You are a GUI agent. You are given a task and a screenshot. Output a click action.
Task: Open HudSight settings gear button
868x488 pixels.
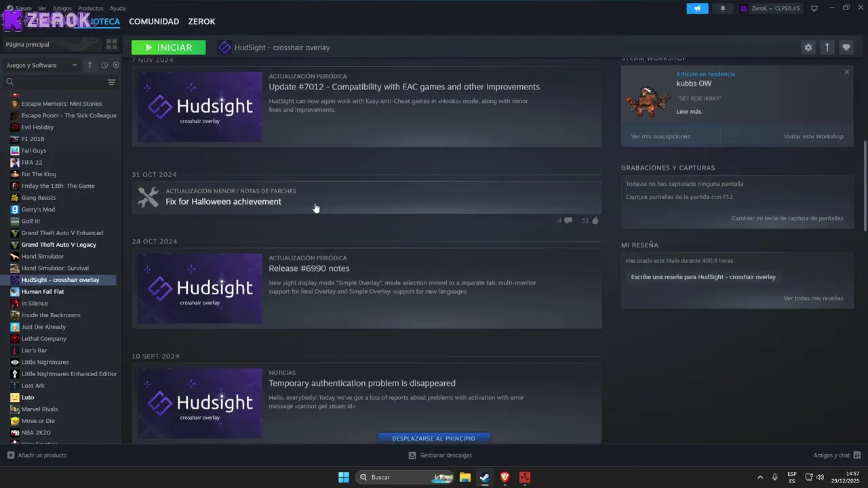tap(808, 47)
